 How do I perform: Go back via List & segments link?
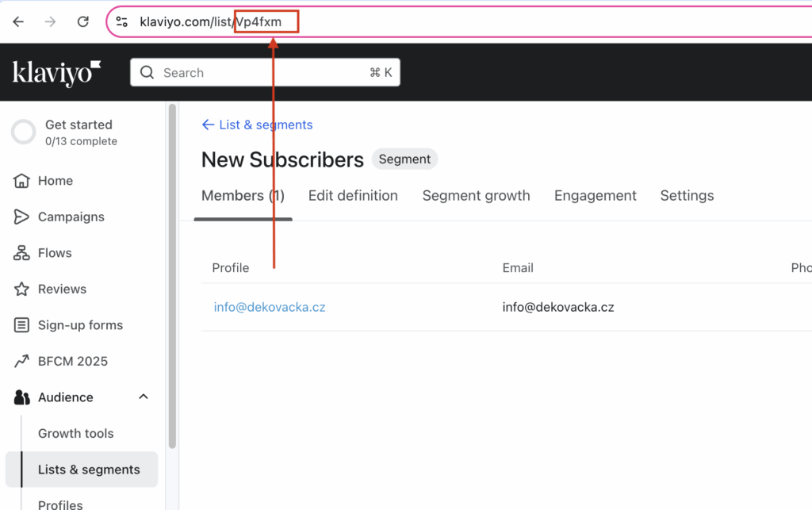tap(266, 125)
